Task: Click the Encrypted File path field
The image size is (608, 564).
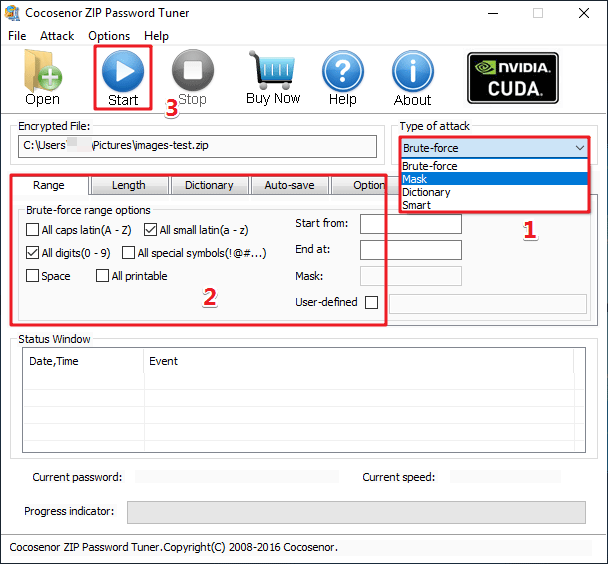Action: tap(197, 146)
